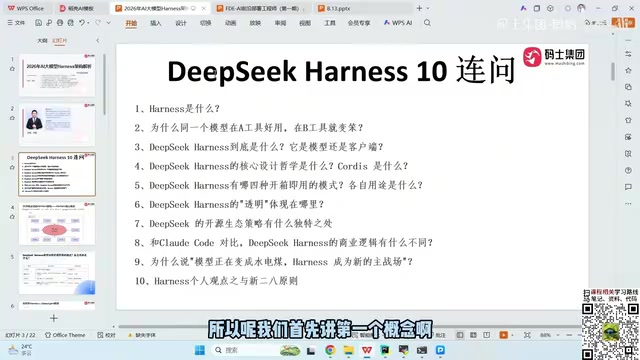Click the line '10、Harness个人观点之与新二八原则'
This screenshot has height=360, width=640.
coord(216,281)
